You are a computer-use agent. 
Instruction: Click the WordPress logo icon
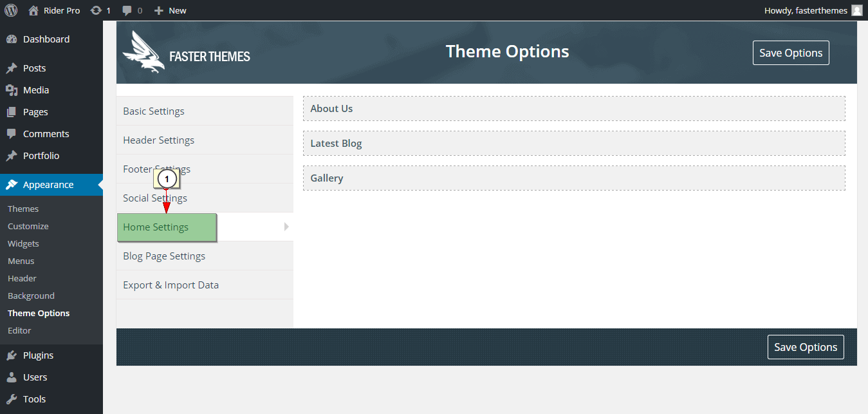[11, 10]
